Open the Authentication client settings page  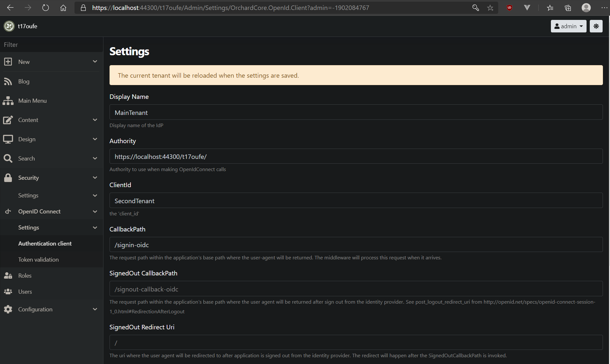(45, 243)
